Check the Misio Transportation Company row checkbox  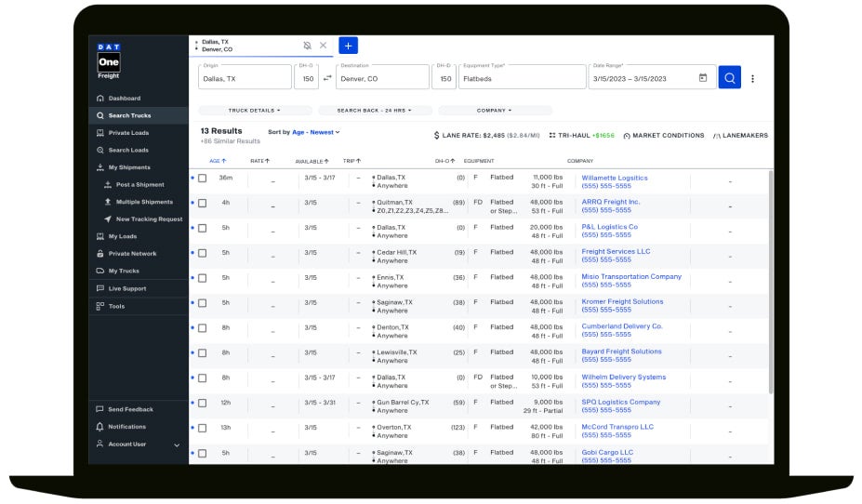(203, 278)
